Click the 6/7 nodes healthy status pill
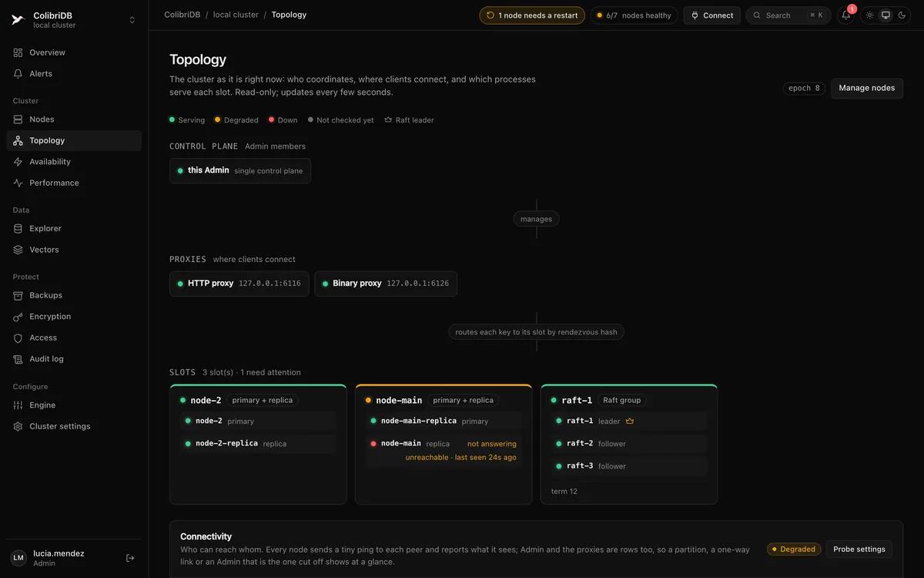The width and height of the screenshot is (924, 578). point(634,15)
